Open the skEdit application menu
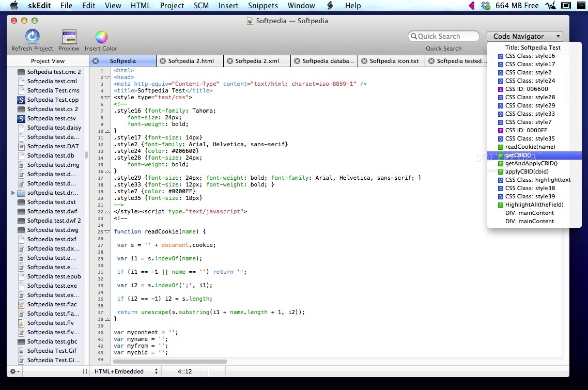 [x=39, y=6]
